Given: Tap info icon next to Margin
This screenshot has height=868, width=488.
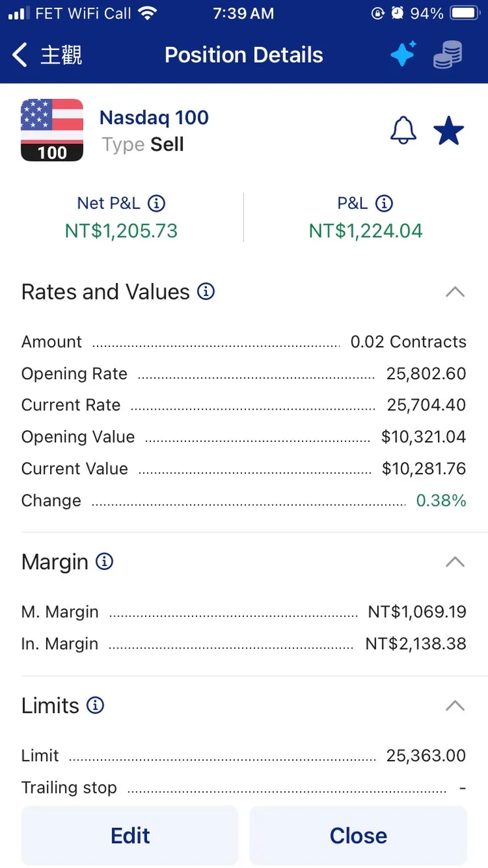Looking at the screenshot, I should (x=104, y=562).
